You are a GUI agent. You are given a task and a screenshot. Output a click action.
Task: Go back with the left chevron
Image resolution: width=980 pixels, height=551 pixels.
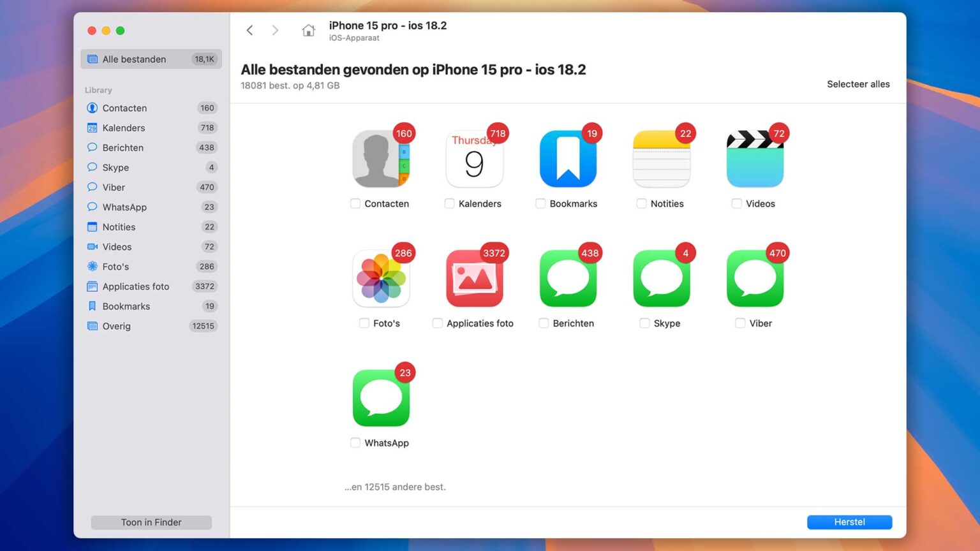coord(250,31)
